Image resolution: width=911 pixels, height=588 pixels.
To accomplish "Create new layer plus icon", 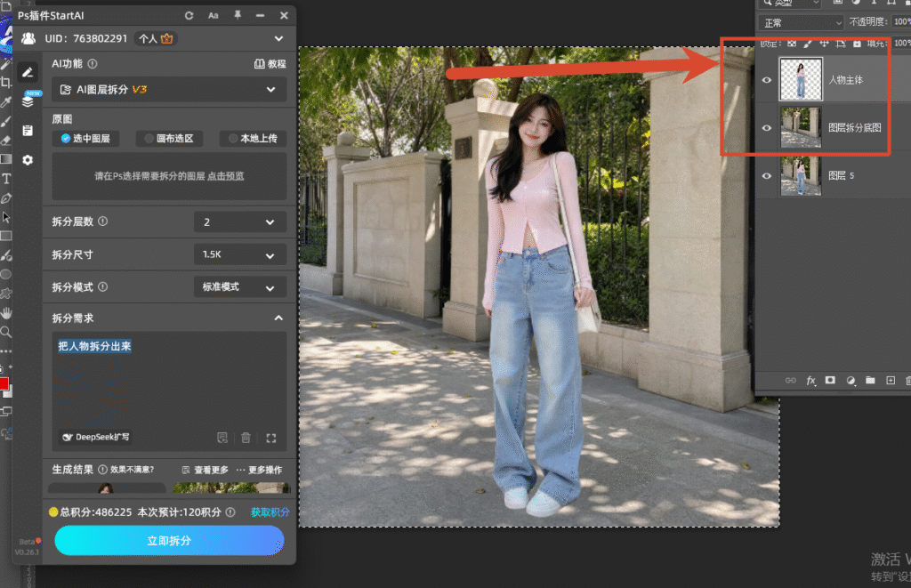I will point(890,381).
